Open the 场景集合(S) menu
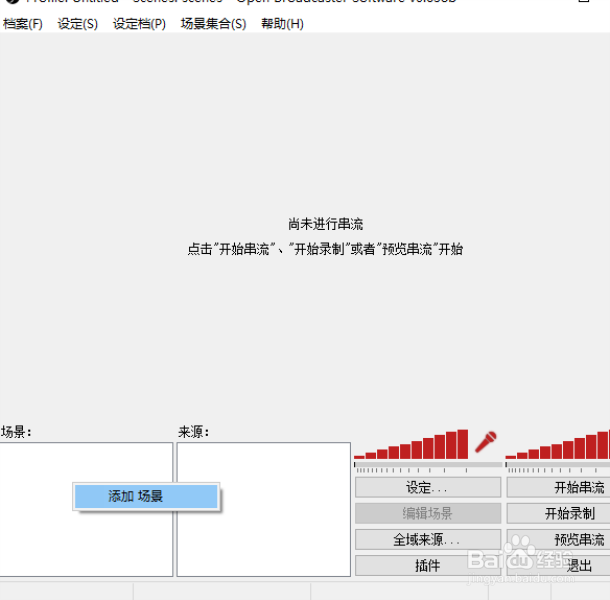 pos(213,24)
